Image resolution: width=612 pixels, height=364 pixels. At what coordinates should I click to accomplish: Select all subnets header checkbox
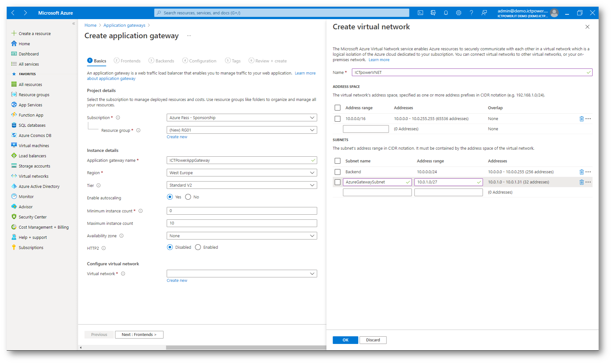(338, 161)
